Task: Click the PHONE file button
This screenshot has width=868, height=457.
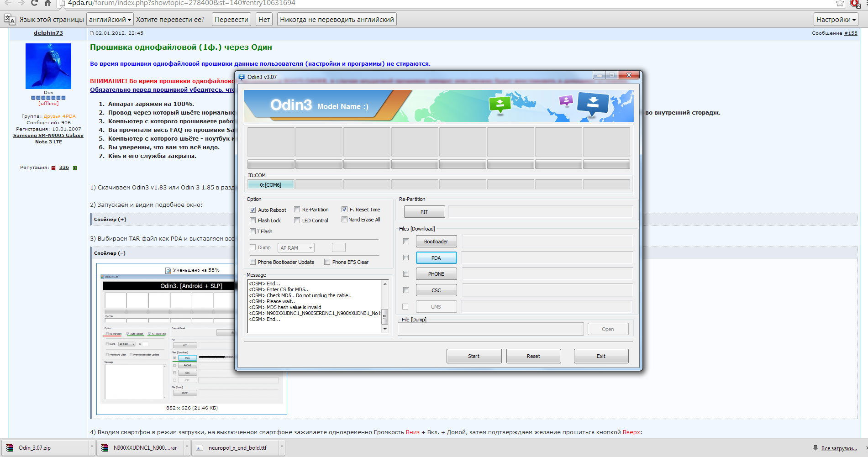Action: (436, 274)
